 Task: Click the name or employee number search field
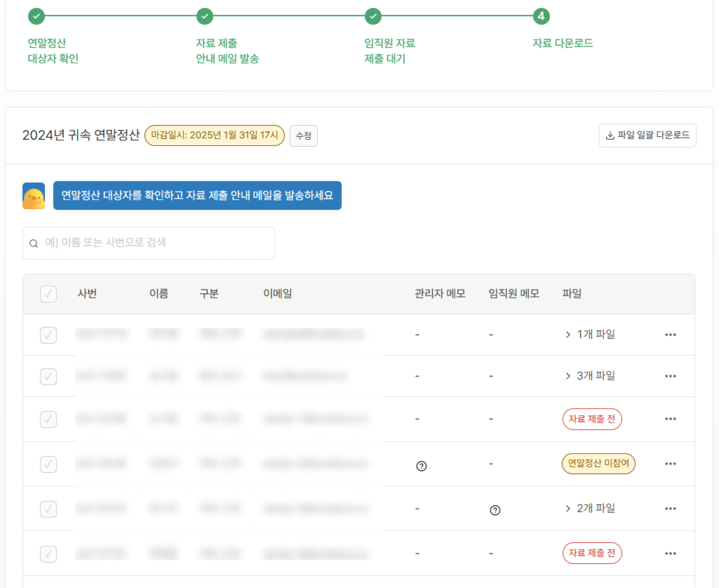click(x=148, y=243)
